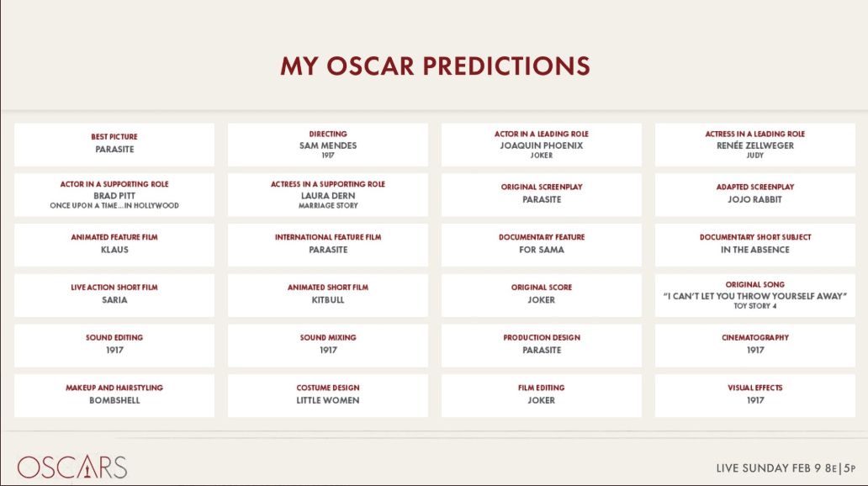Click the Directing Sam Mendes card
This screenshot has height=486, width=868.
click(328, 145)
